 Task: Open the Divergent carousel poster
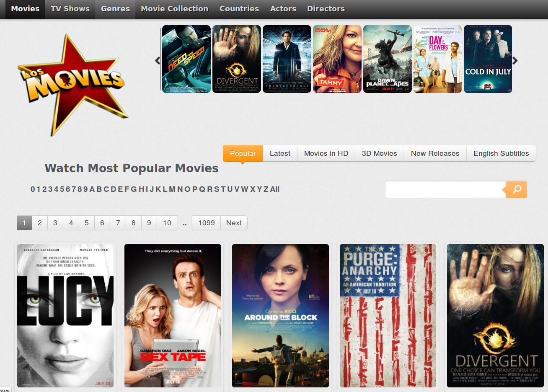pyautogui.click(x=237, y=59)
